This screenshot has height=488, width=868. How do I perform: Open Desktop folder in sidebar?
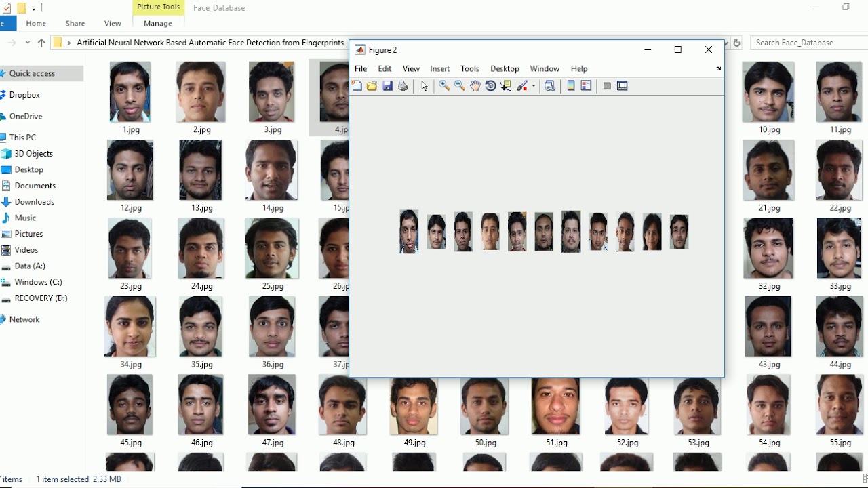(x=28, y=169)
